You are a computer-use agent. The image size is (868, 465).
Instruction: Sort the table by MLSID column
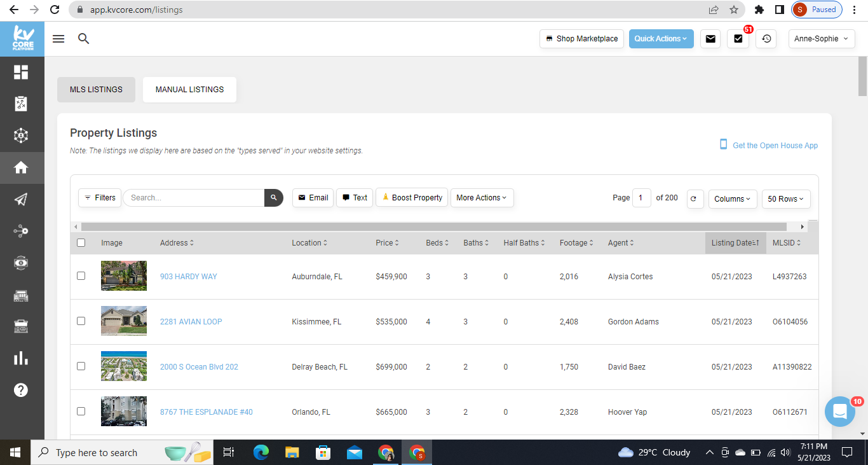[787, 243]
